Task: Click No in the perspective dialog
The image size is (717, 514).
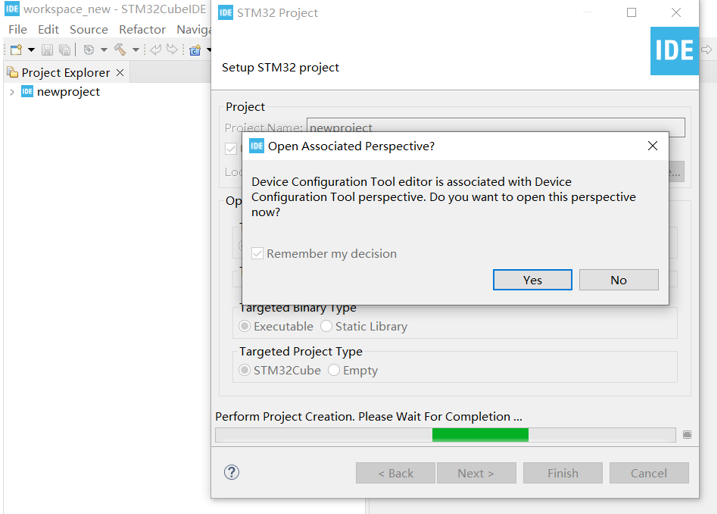Action: click(x=618, y=279)
